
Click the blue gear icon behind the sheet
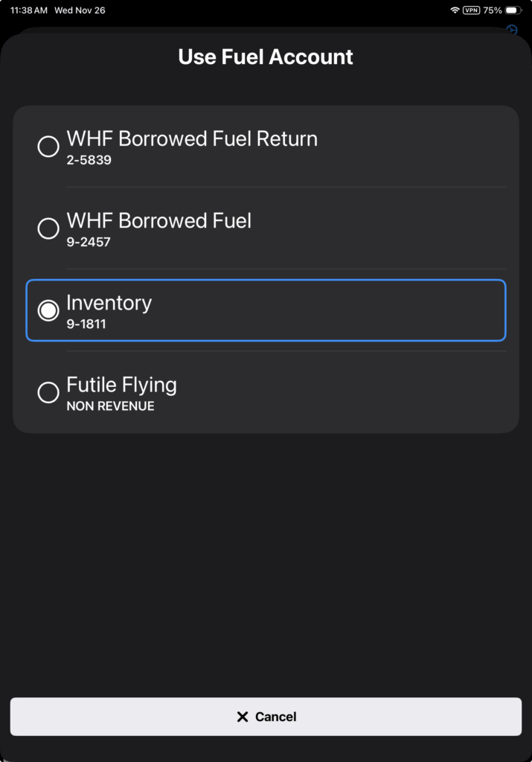[x=512, y=30]
